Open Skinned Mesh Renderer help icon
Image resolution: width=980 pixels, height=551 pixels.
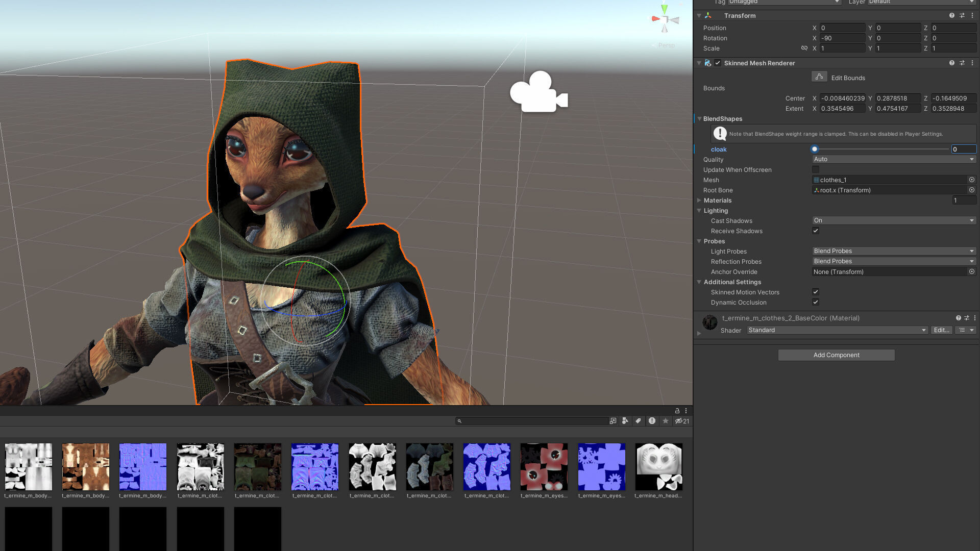click(x=951, y=63)
